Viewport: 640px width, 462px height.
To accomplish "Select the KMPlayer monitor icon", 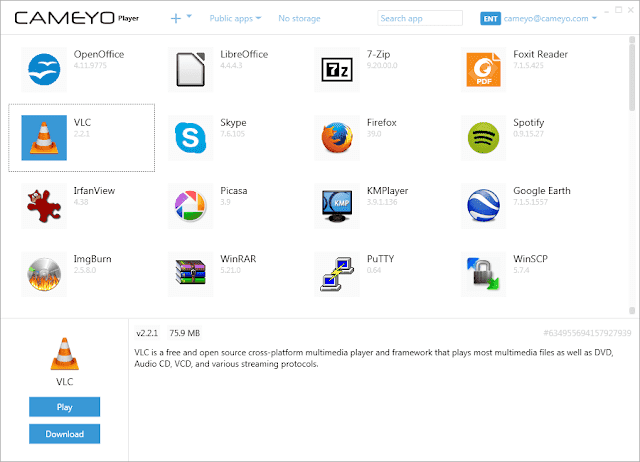I will 337,206.
